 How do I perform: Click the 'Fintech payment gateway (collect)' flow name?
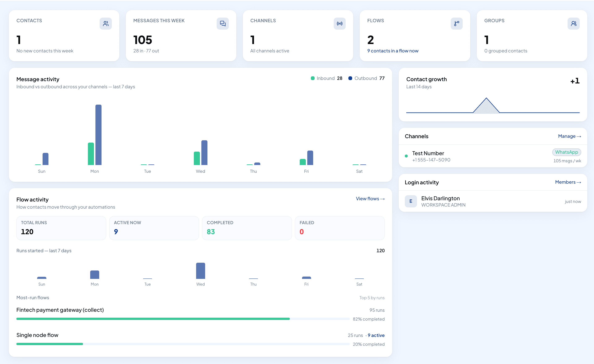tap(60, 310)
